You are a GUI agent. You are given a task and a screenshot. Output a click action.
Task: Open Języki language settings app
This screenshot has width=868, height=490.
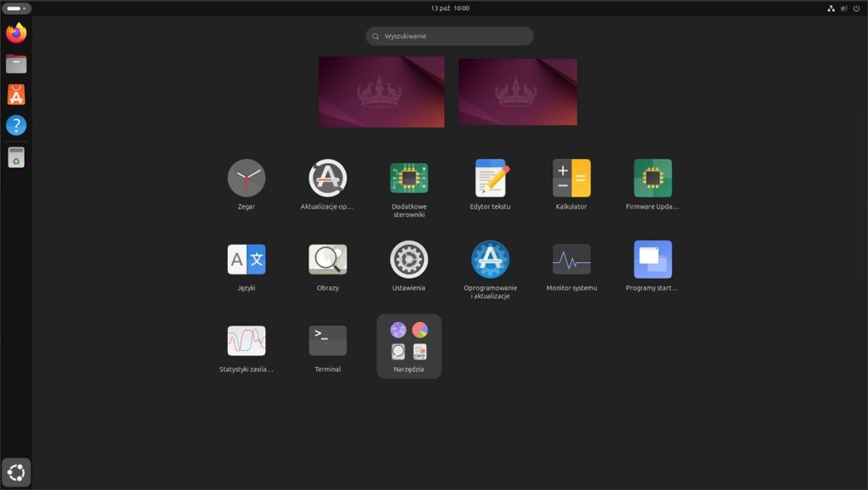click(x=246, y=259)
